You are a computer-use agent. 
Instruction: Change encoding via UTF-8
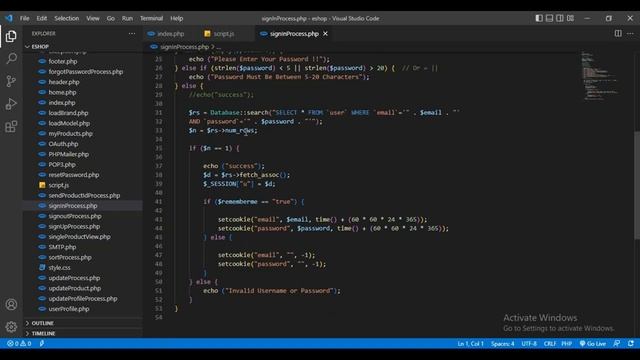(529, 344)
